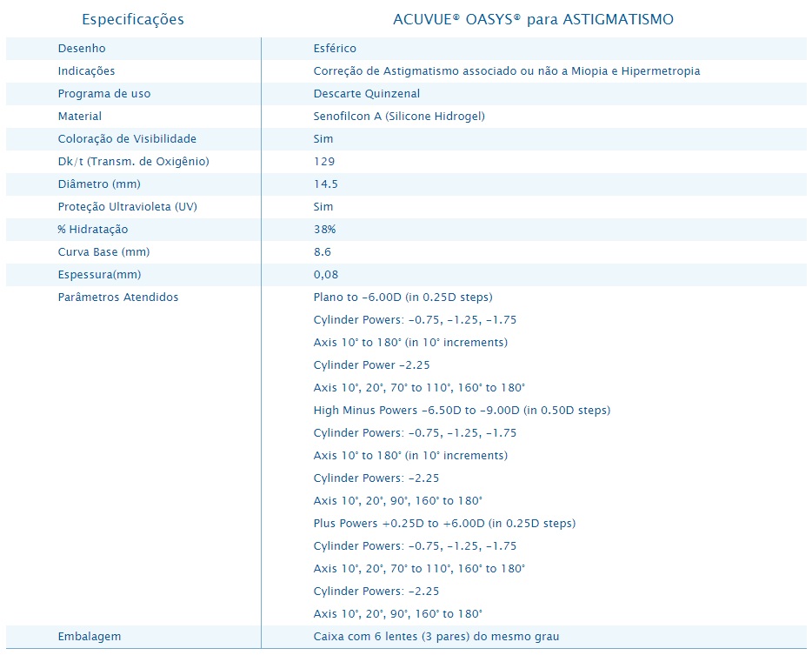The image size is (812, 662).
Task: Select the 'Diâmetro (mm)' label
Action: pyautogui.click(x=99, y=184)
